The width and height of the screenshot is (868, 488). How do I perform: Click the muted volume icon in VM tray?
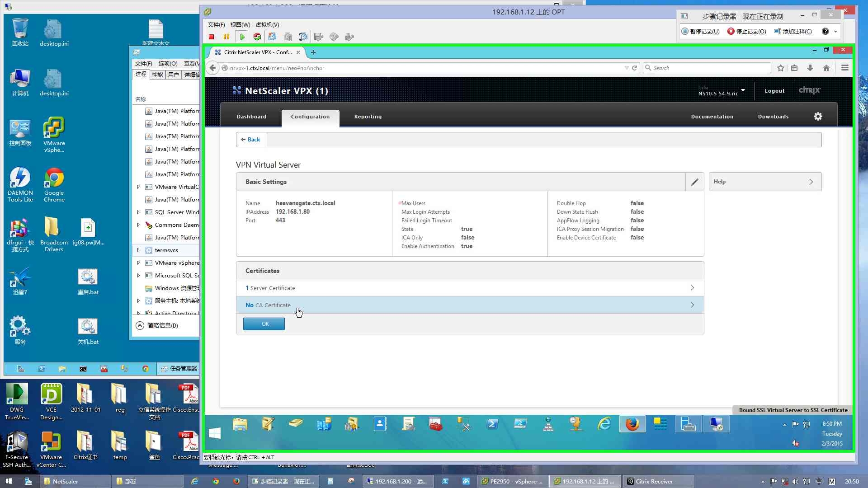tap(796, 443)
